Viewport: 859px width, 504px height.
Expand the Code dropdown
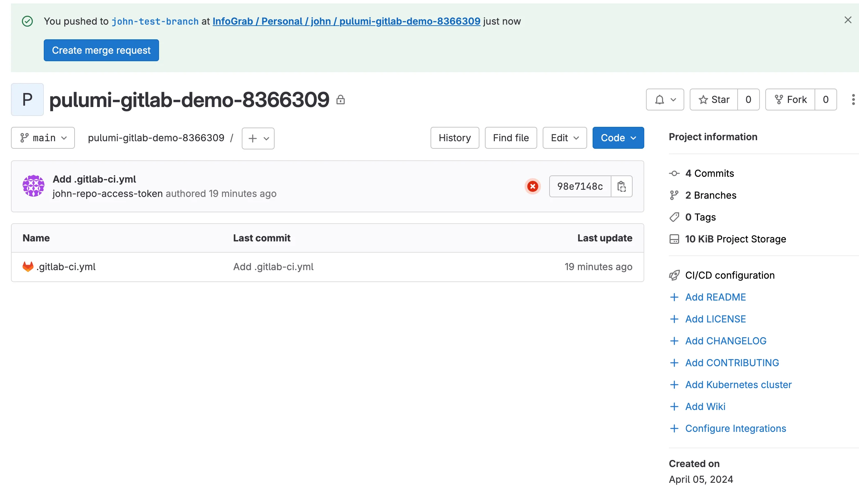(x=618, y=138)
